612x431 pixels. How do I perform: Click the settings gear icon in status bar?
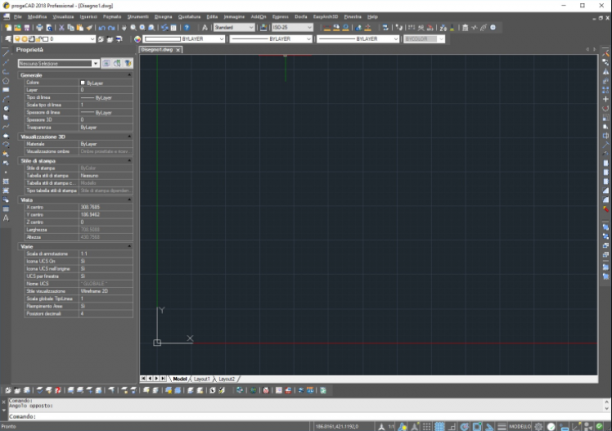coord(539,427)
